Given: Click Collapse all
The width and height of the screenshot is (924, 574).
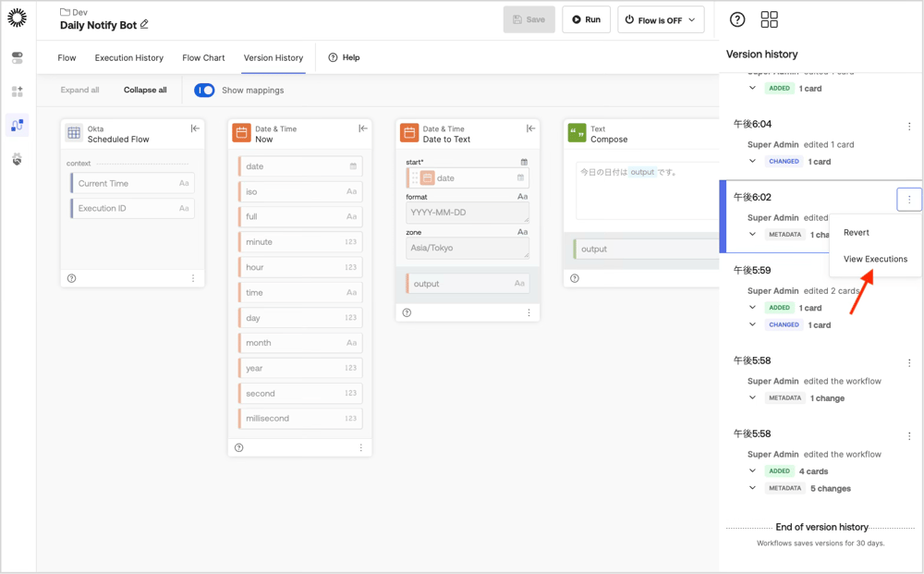Looking at the screenshot, I should click(x=145, y=91).
